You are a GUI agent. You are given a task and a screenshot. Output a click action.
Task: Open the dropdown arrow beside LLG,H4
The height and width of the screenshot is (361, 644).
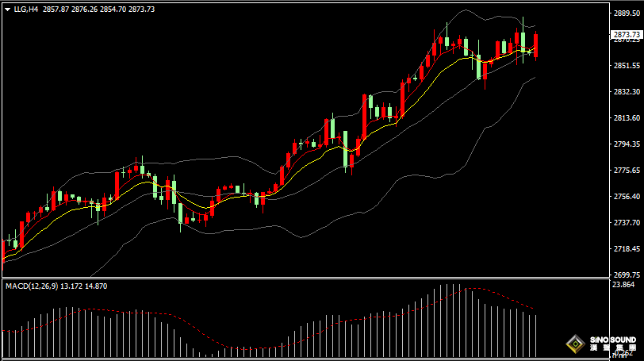coord(7,8)
